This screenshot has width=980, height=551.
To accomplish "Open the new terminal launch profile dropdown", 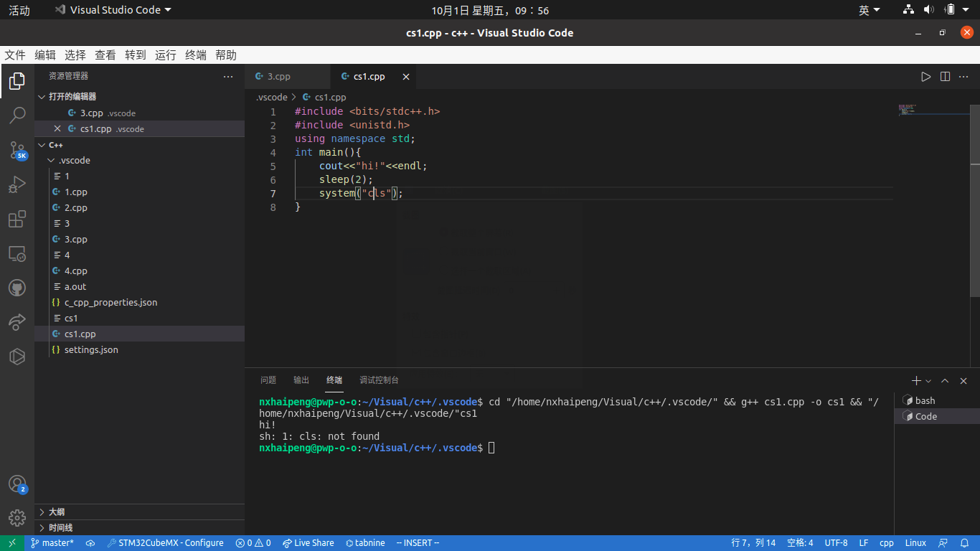I will point(928,381).
